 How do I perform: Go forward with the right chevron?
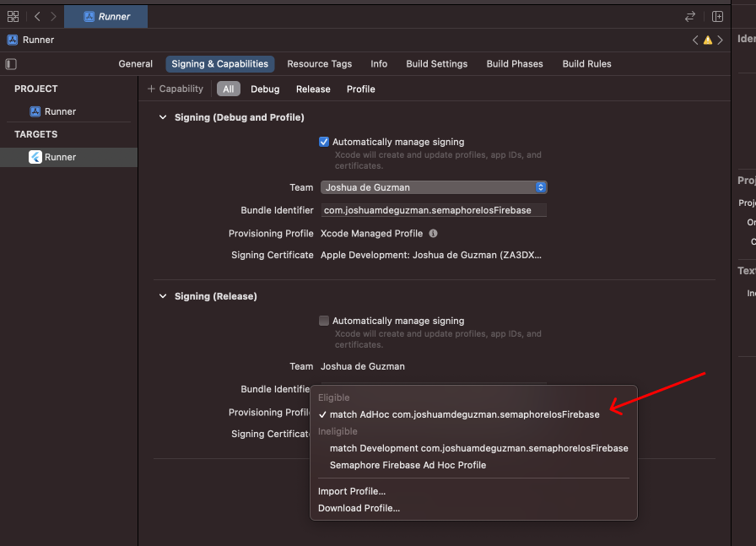[x=53, y=16]
